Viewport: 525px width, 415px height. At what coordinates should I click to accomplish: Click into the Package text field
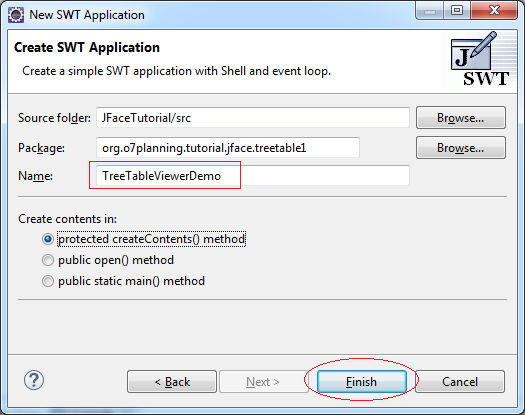click(228, 147)
